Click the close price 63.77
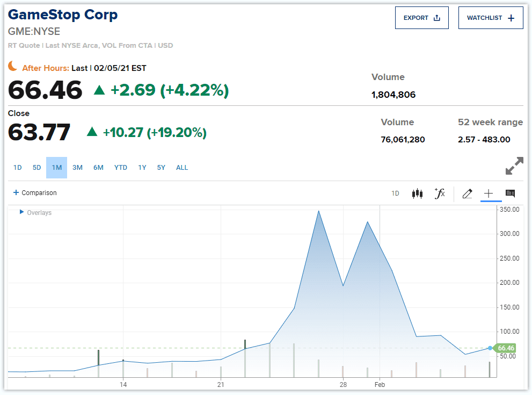Image resolution: width=532 pixels, height=395 pixels. coord(39,132)
